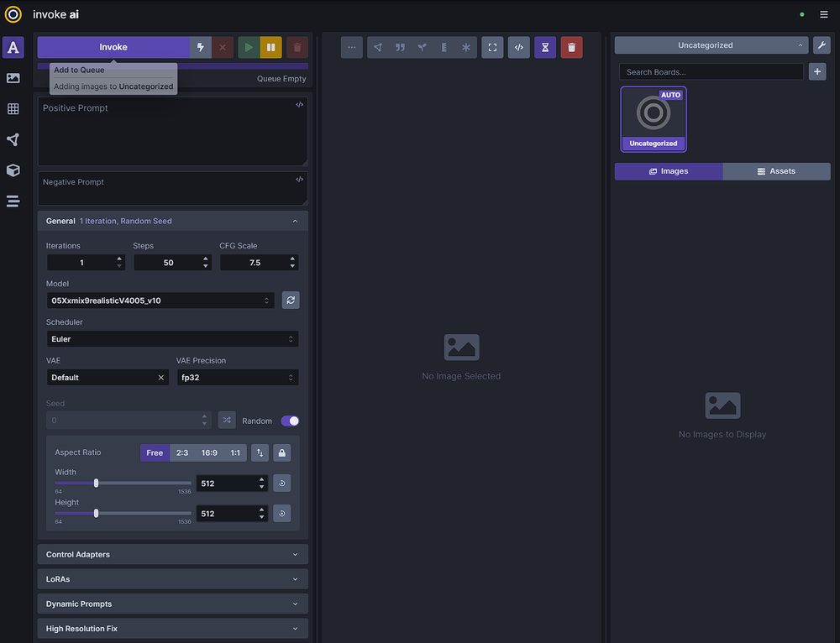This screenshot has width=840, height=643.
Task: Disable the Random seed toggle
Action: click(x=289, y=420)
